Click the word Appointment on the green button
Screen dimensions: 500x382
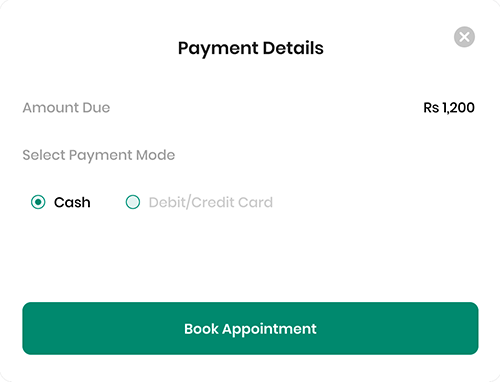coord(269,329)
